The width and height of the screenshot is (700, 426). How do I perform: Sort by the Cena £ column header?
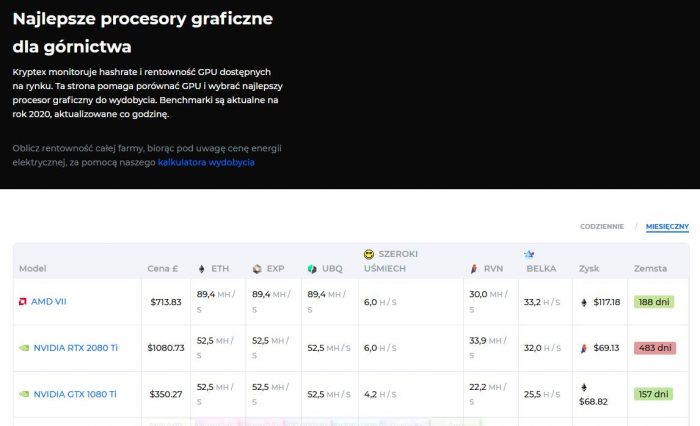coord(162,268)
